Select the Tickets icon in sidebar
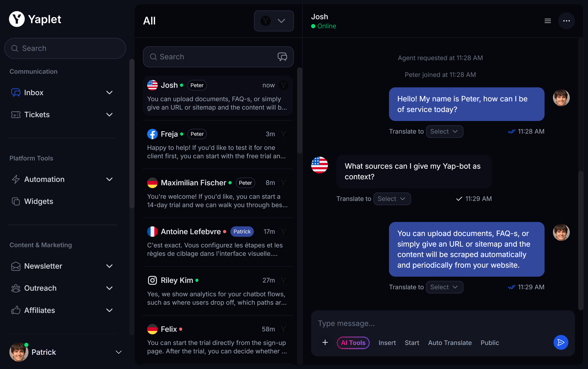The height and width of the screenshot is (369, 588). click(16, 114)
